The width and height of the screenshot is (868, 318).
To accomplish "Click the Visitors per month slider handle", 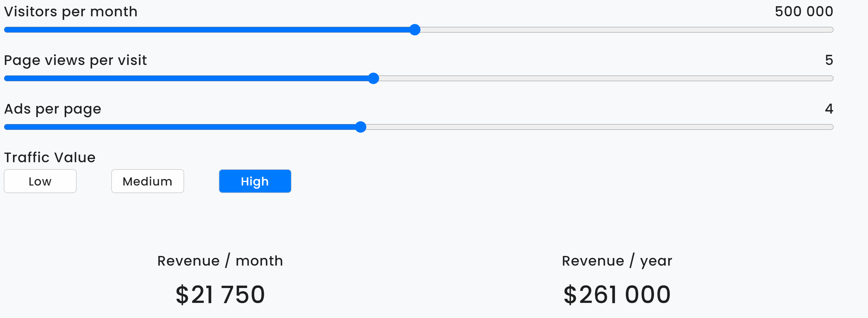I will click(415, 30).
